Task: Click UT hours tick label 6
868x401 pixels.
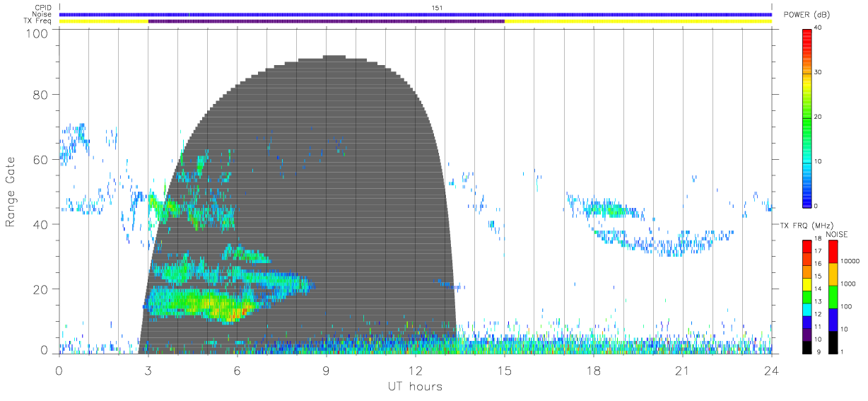Action: coord(237,370)
